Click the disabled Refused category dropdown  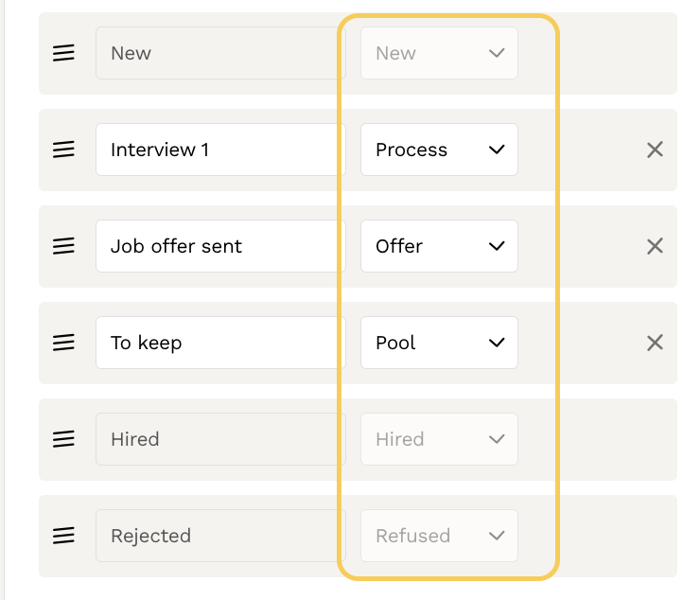pos(439,536)
